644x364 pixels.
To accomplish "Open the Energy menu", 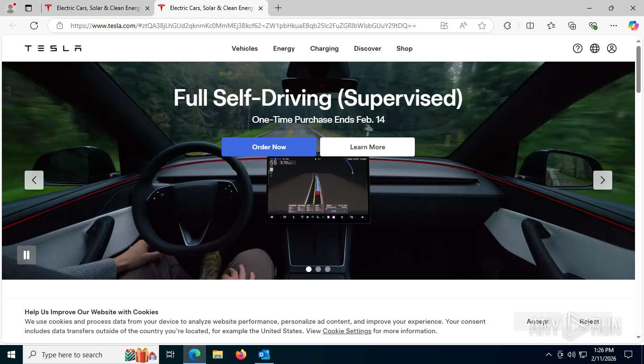I will pyautogui.click(x=284, y=48).
